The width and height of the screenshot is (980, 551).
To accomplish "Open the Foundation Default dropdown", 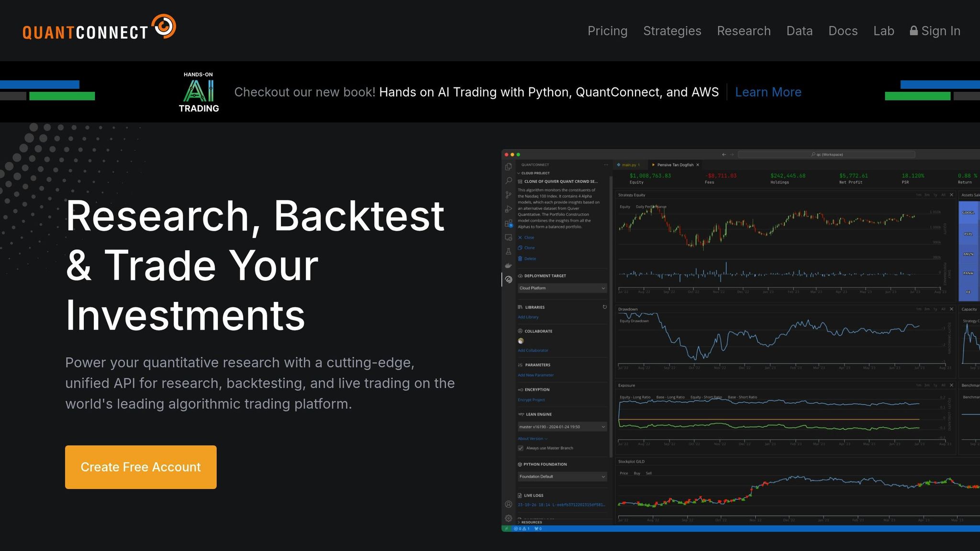I will (562, 476).
